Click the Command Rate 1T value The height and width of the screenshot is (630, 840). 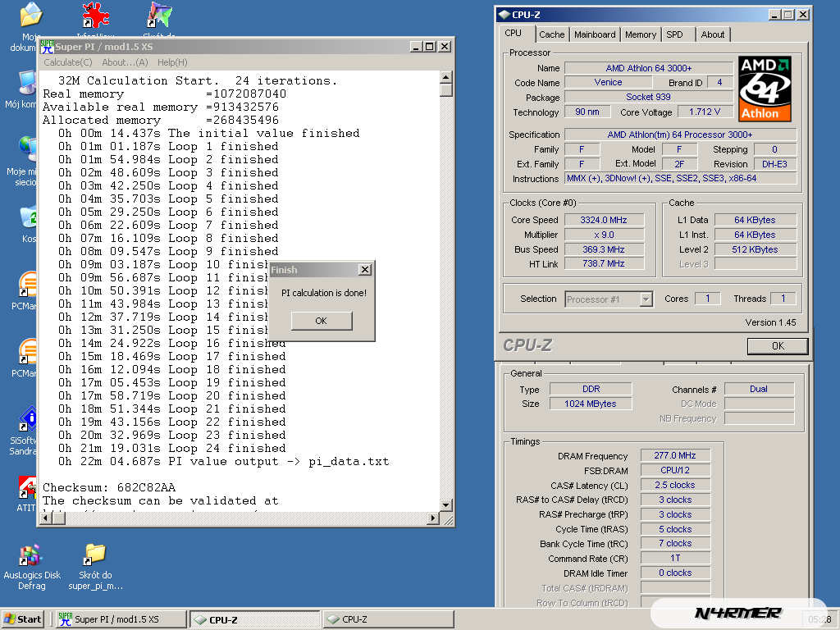[675, 558]
